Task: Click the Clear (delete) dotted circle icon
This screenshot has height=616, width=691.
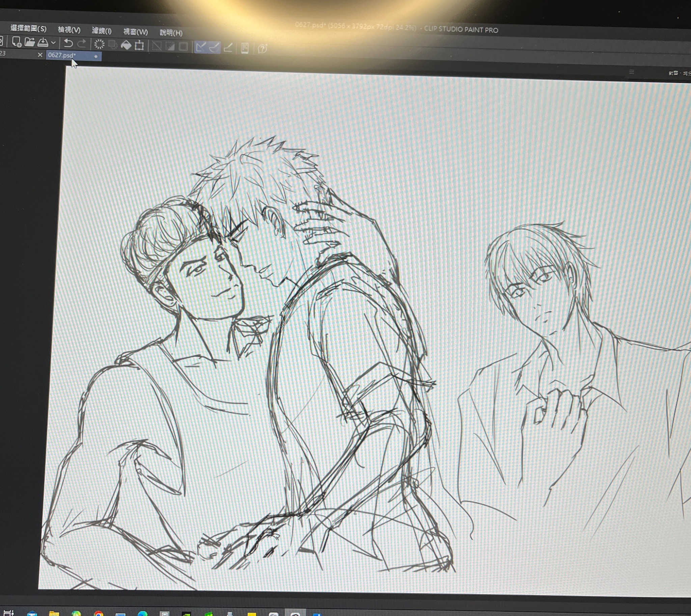Action: click(99, 44)
